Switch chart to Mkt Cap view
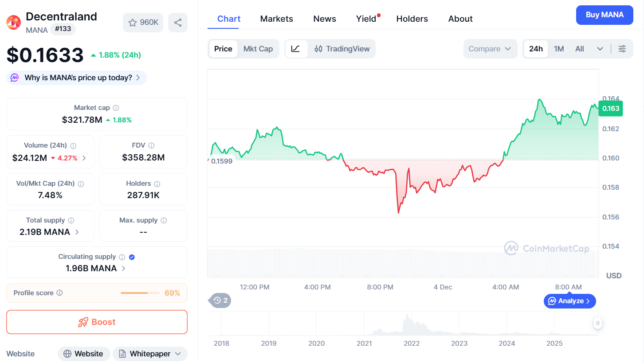The height and width of the screenshot is (363, 644). tap(258, 49)
